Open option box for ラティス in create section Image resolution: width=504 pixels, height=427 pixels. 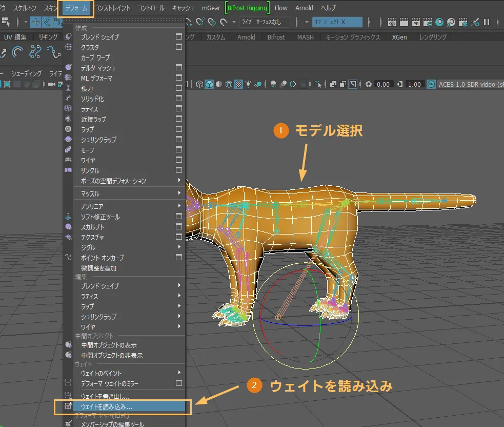pyautogui.click(x=179, y=109)
